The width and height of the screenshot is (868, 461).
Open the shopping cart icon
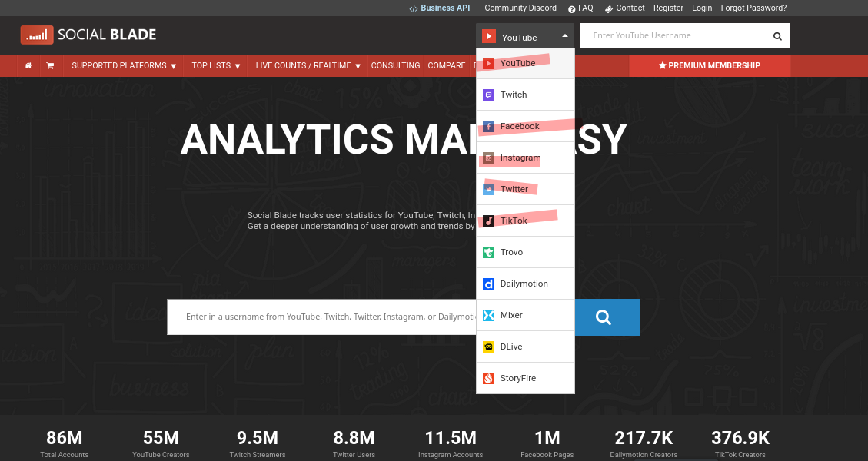click(50, 65)
